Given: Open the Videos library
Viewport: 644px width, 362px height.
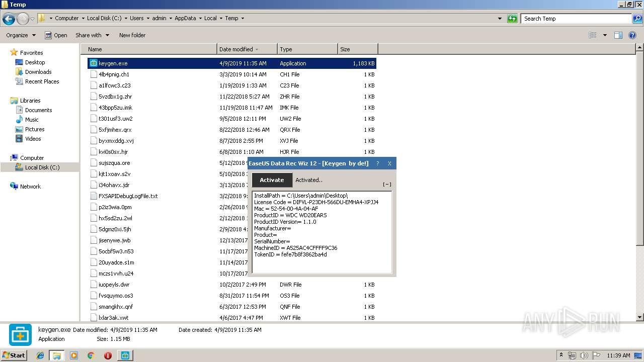Looking at the screenshot, I should click(x=33, y=139).
